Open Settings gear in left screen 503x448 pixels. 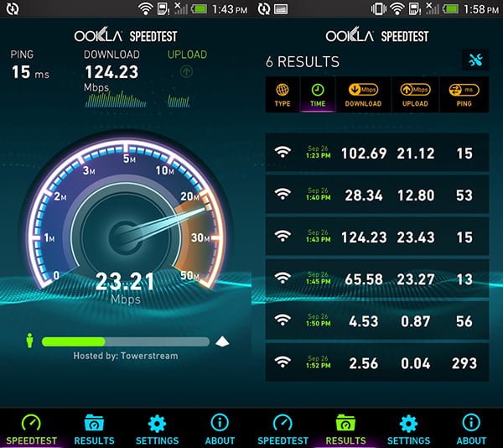tap(158, 429)
